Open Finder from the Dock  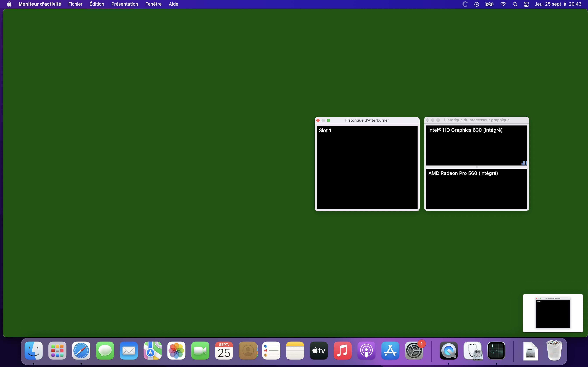[x=34, y=351]
